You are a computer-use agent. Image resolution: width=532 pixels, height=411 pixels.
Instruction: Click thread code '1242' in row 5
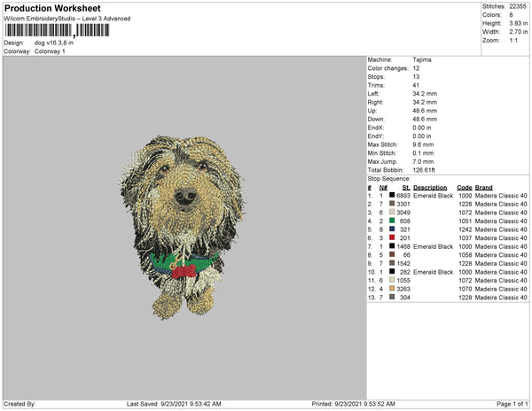pos(465,229)
